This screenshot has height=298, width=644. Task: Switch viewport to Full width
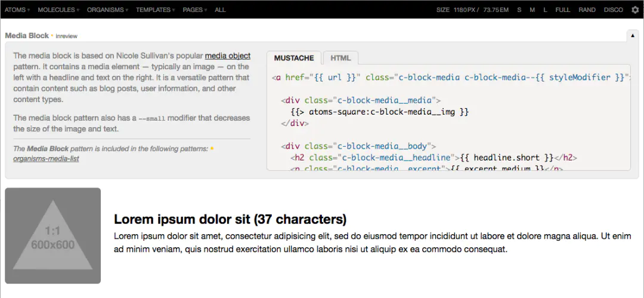click(x=562, y=10)
